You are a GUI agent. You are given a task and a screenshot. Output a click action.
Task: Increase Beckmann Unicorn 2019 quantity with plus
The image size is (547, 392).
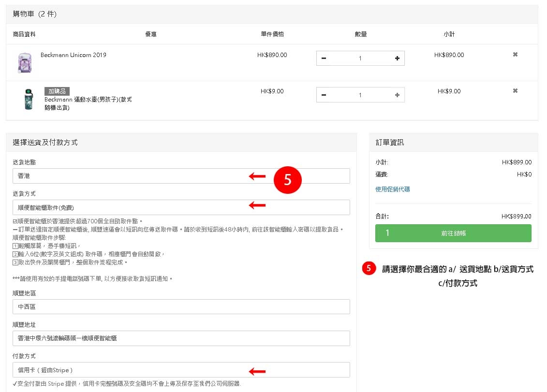pyautogui.click(x=397, y=58)
